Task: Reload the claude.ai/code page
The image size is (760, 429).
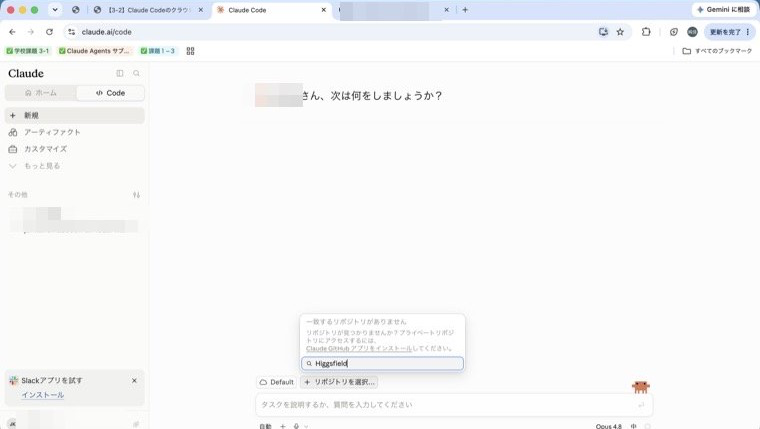Action: [49, 32]
